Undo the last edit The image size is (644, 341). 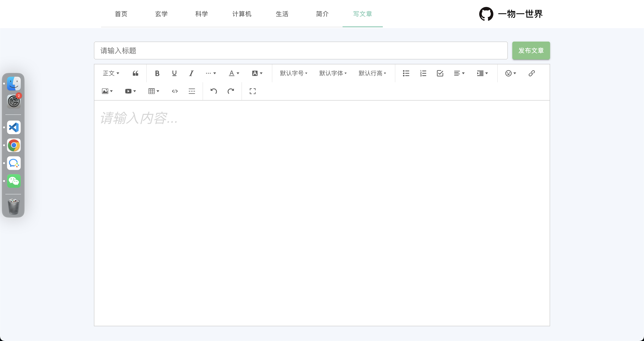(x=214, y=91)
